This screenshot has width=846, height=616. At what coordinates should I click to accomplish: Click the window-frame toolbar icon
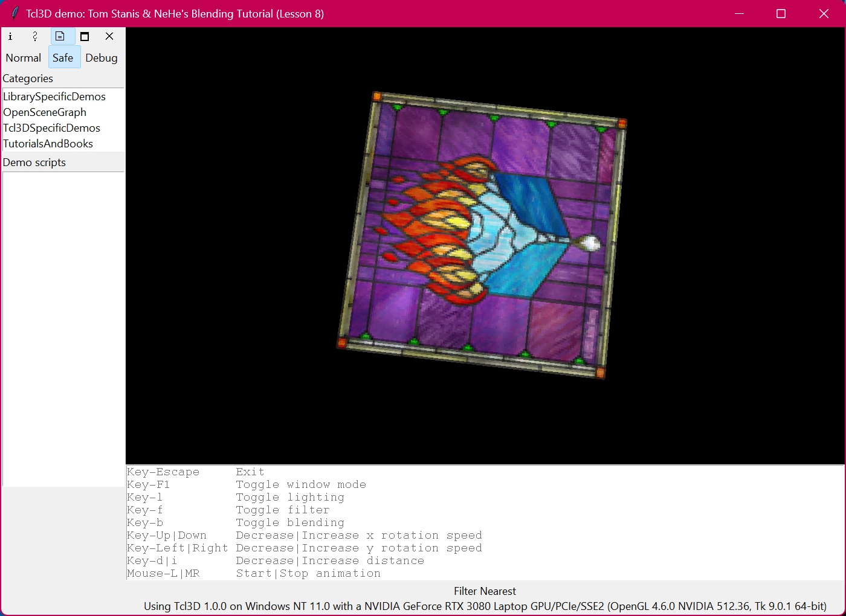point(85,36)
